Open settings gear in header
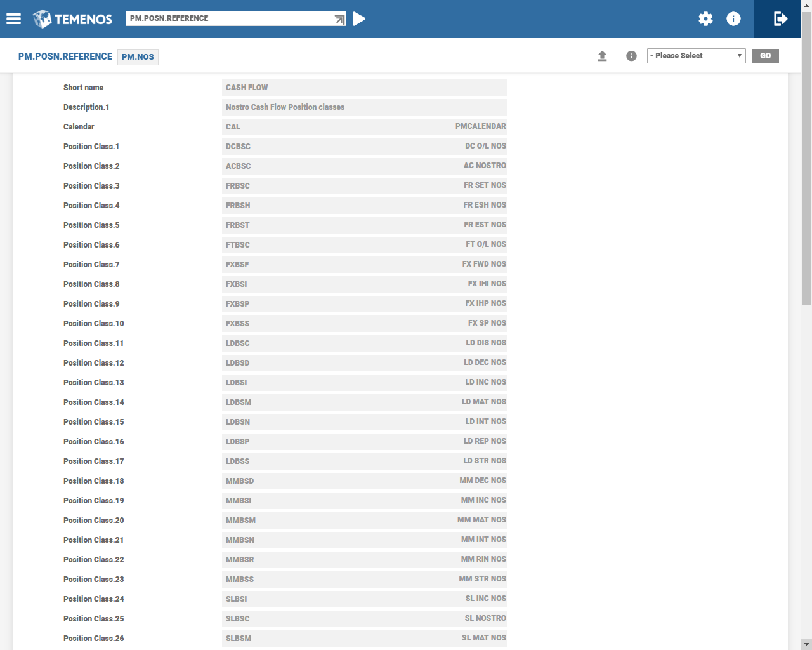The image size is (812, 650). [x=705, y=19]
